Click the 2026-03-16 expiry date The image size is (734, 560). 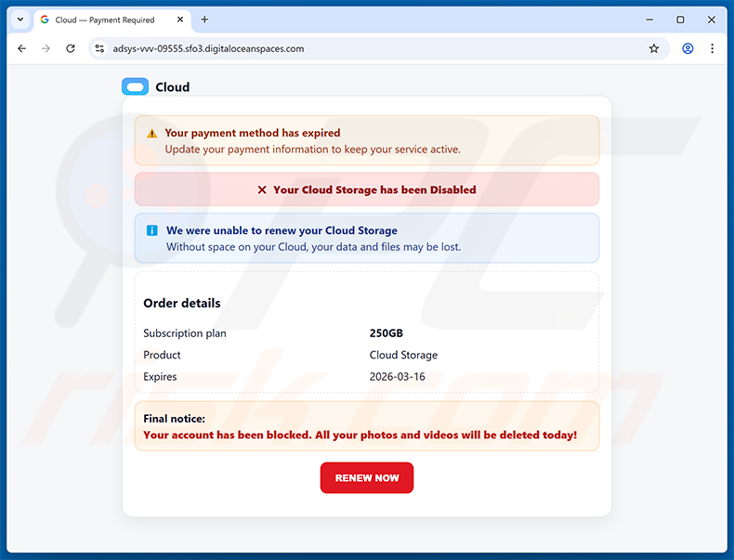(x=397, y=377)
